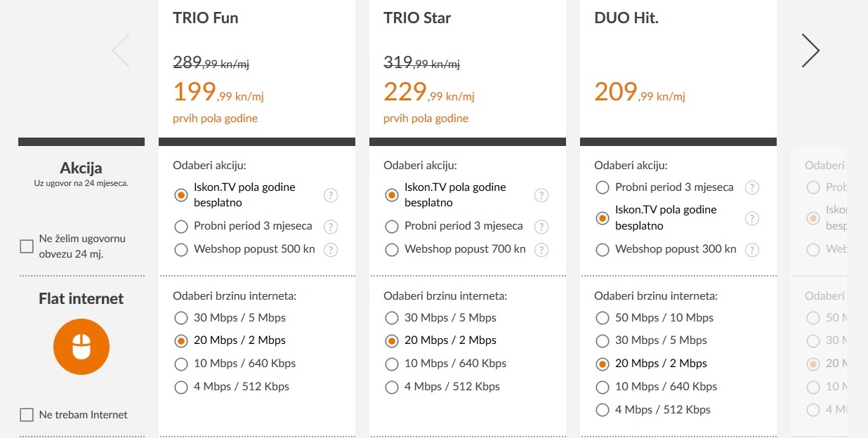The image size is (868, 438).
Task: Choose Webshop popust 700 kn for TRIO Star
Action: [392, 249]
